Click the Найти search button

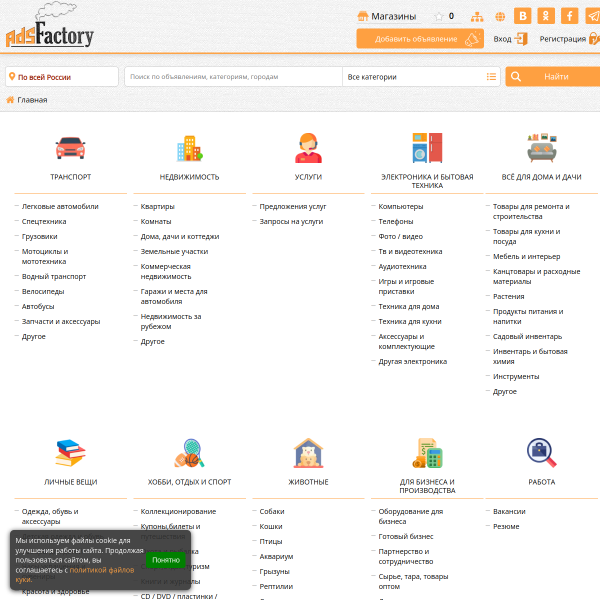(553, 77)
